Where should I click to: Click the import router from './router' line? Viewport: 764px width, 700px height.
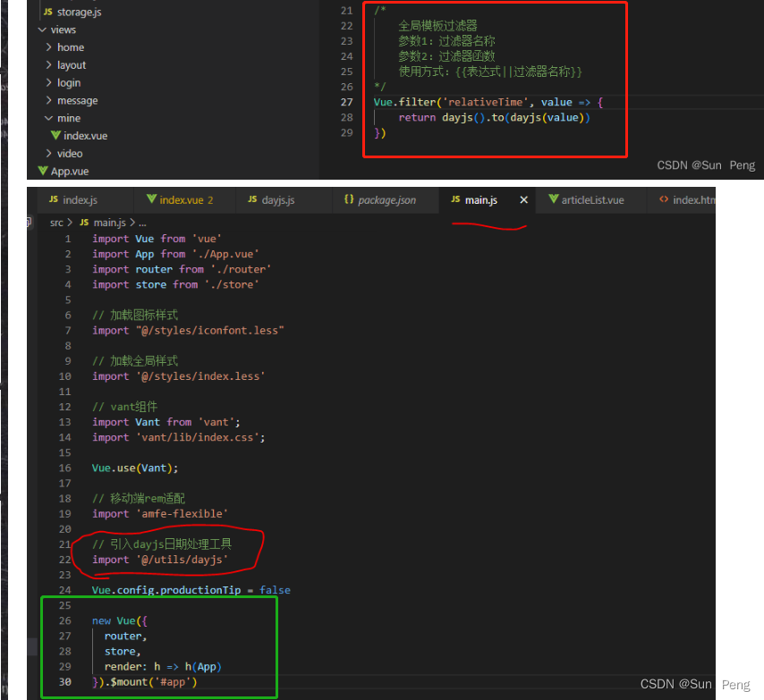click(182, 270)
